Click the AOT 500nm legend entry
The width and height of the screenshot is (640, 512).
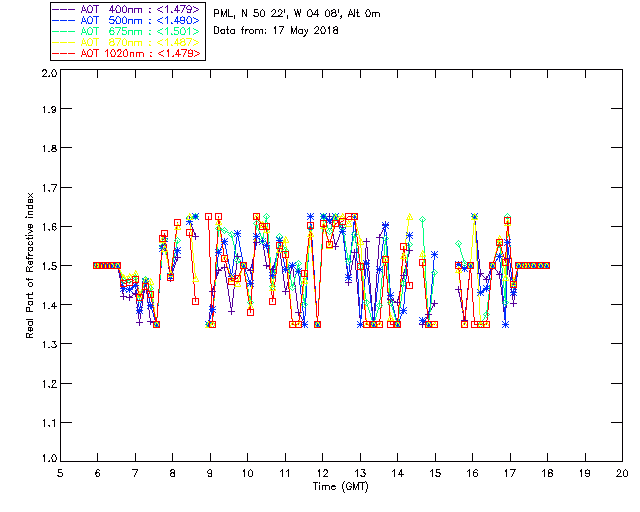tap(126, 20)
